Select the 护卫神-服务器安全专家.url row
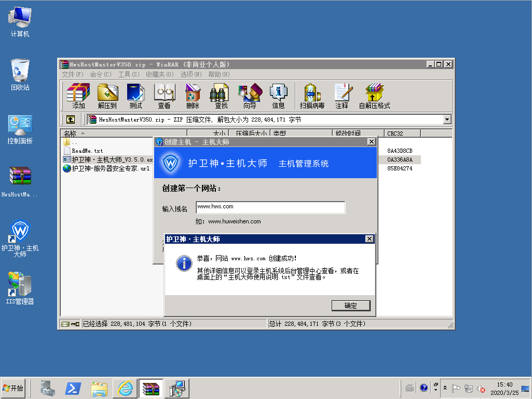The width and height of the screenshot is (532, 399). click(106, 168)
